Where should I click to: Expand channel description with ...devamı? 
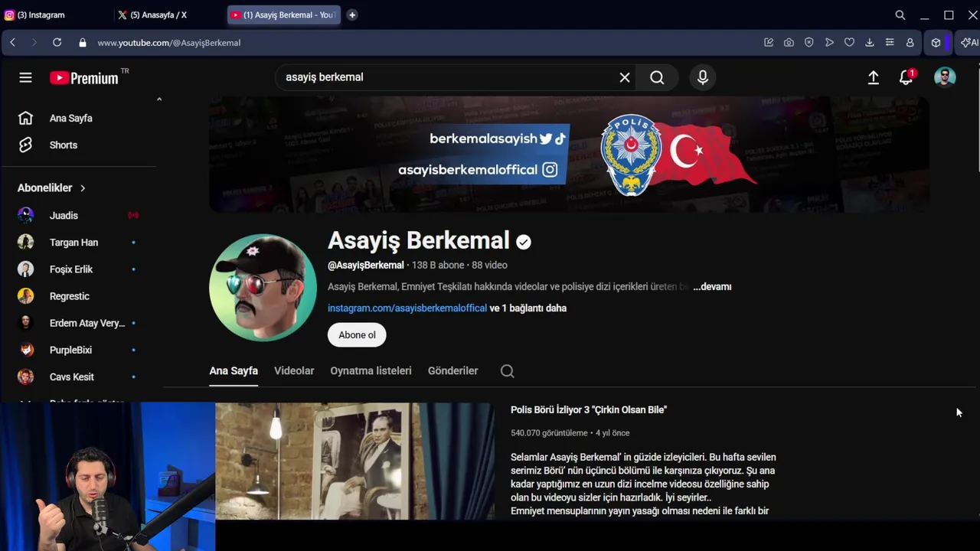point(712,287)
